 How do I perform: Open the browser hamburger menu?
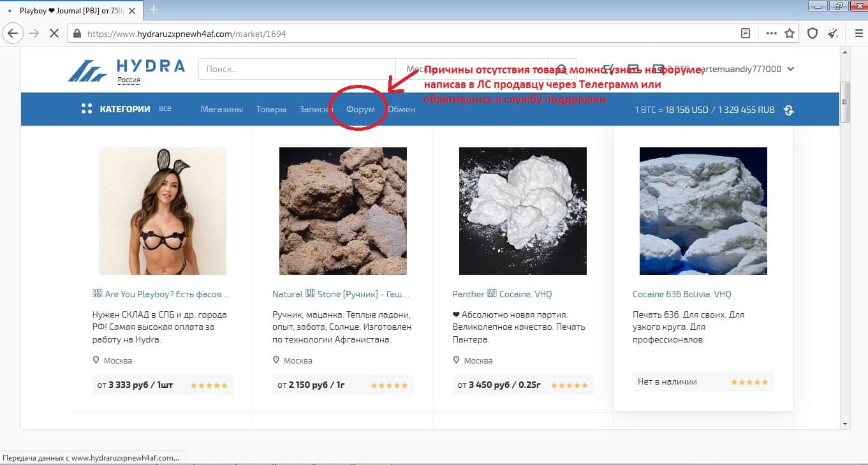point(858,33)
